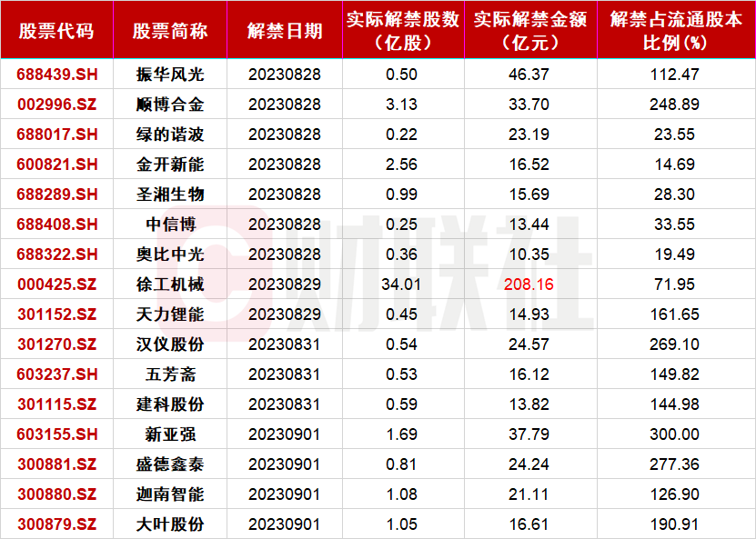Click date 20230901 in 大叶股份 row
756x539 pixels.
(x=285, y=524)
